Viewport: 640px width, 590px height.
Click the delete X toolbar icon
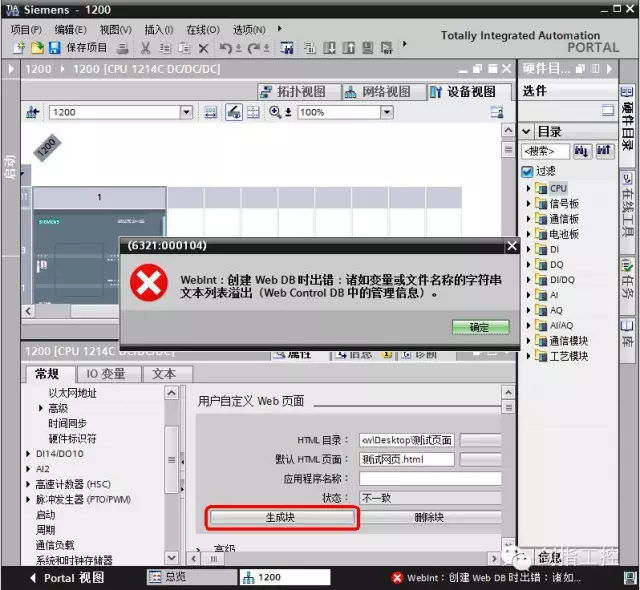point(203,47)
